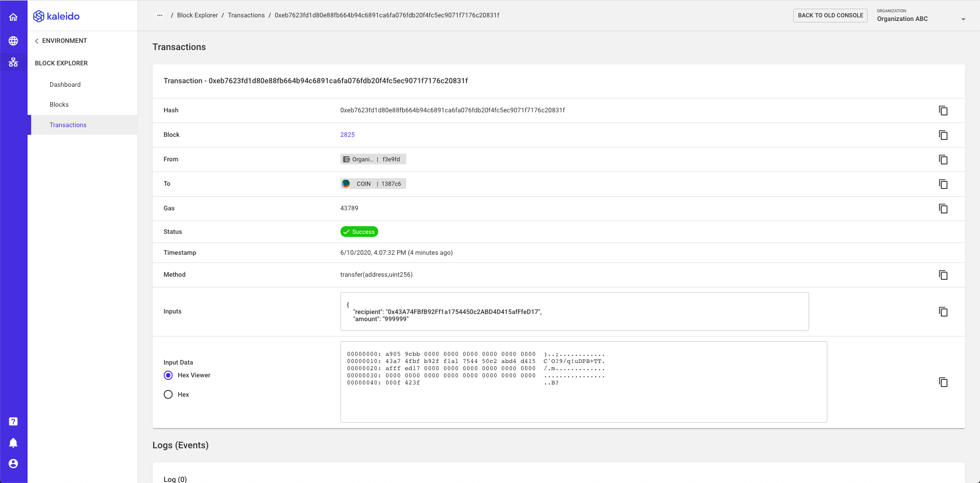Select the nodes topology icon in sidebar
This screenshot has height=483, width=980.
click(14, 62)
